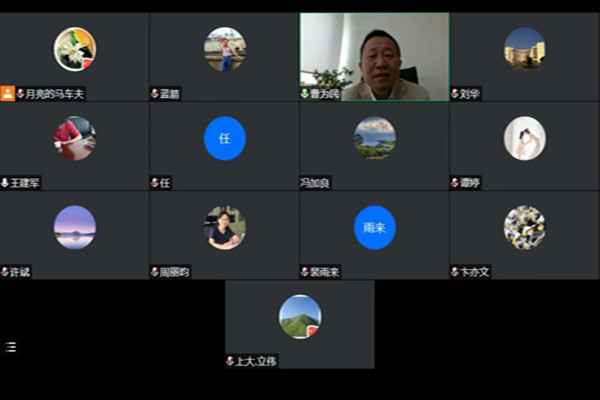
Task: Click the muted mic icon beside 谭婷
Action: click(455, 183)
